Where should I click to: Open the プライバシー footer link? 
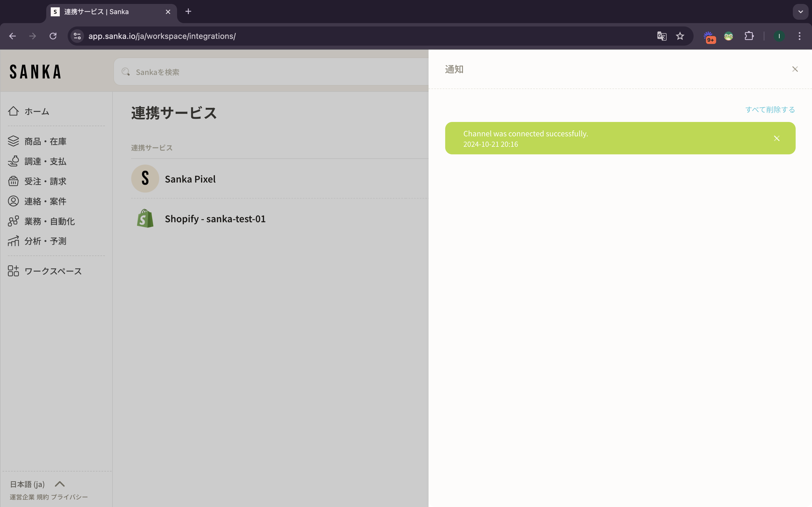(69, 497)
